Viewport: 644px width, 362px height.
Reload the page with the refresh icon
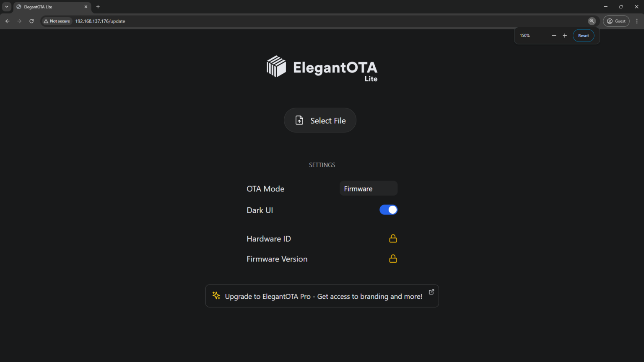pyautogui.click(x=31, y=21)
